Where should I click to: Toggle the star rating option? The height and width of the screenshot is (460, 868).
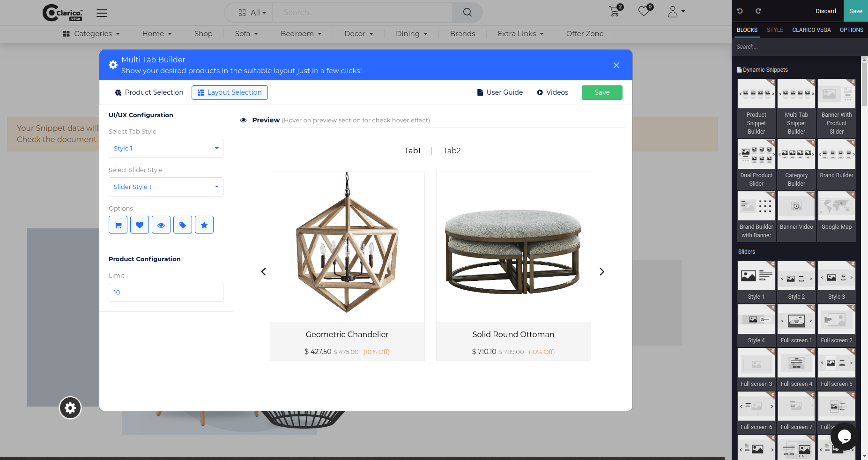coord(204,225)
